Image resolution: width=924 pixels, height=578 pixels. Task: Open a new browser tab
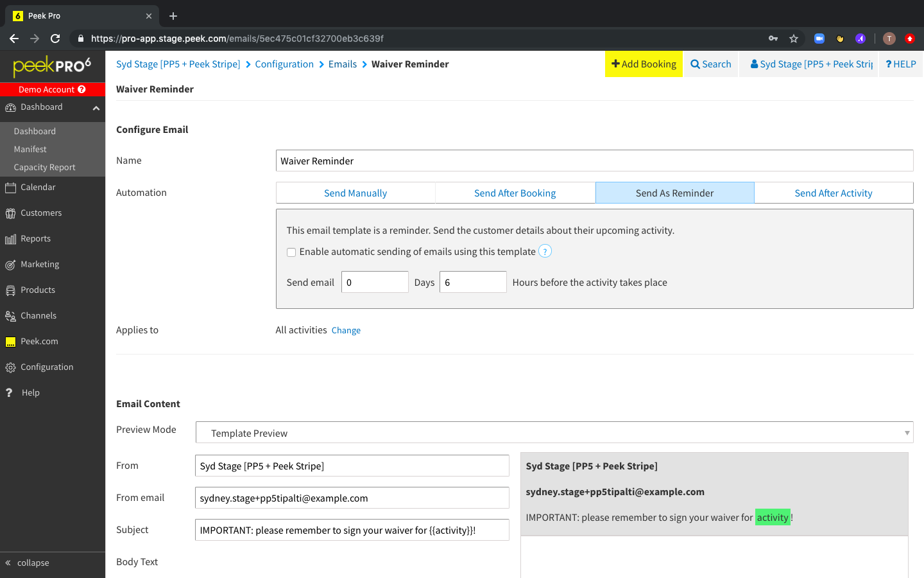[x=173, y=16]
